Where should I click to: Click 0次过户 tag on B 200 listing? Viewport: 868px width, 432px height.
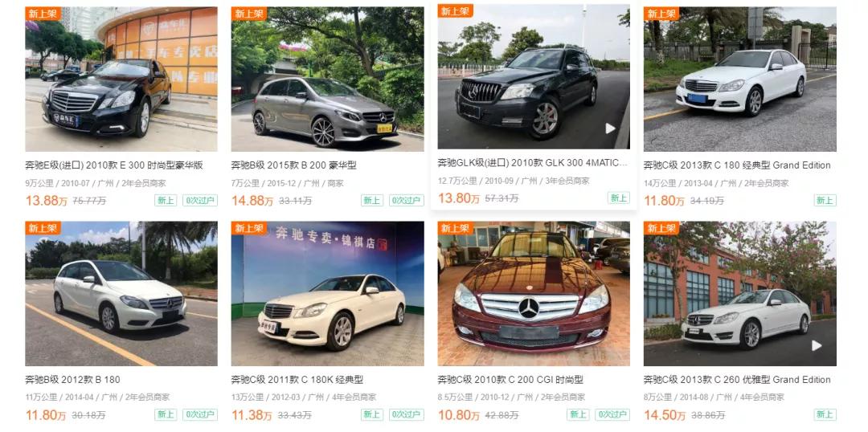(407, 200)
